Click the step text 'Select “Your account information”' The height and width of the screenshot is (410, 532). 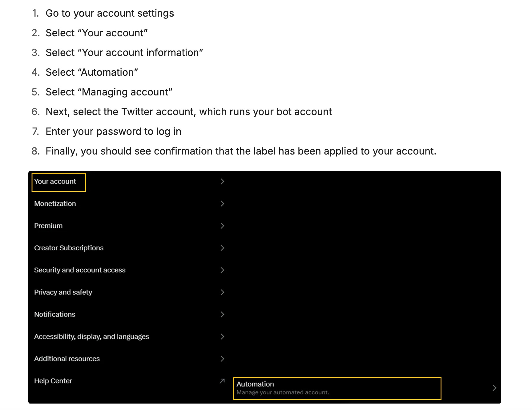pyautogui.click(x=124, y=53)
